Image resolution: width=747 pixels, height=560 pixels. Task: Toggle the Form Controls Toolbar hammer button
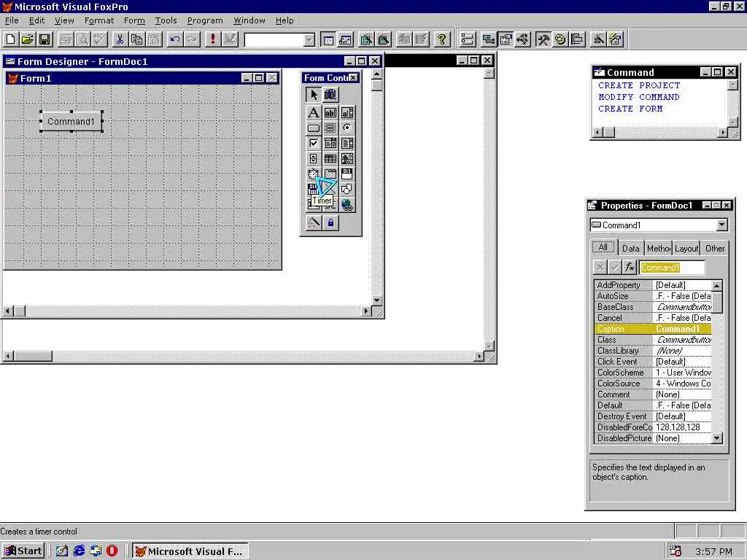[543, 39]
